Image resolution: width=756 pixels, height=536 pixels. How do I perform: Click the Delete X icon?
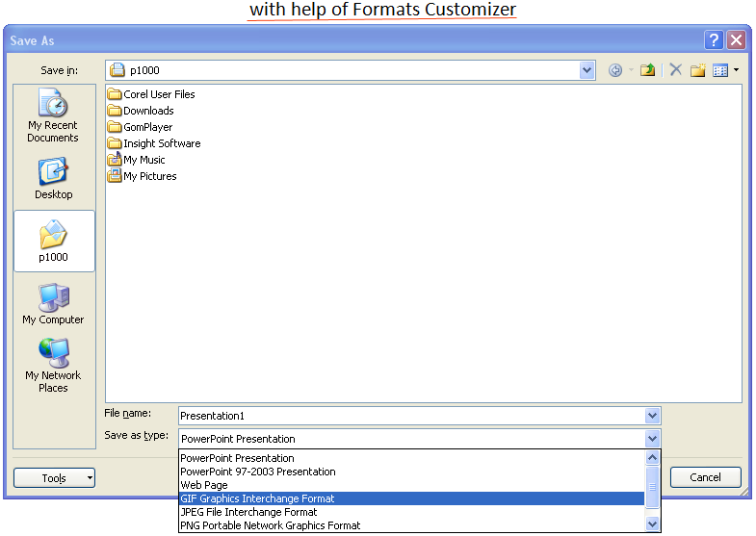676,70
